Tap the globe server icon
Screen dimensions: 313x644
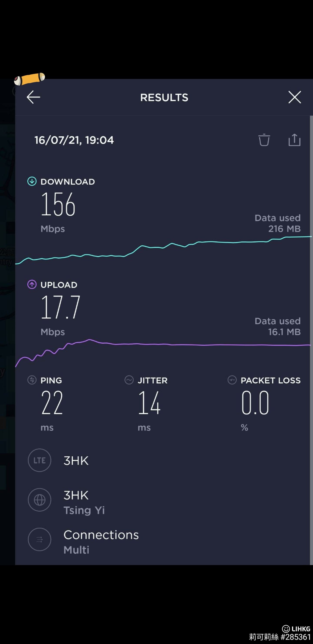(40, 500)
